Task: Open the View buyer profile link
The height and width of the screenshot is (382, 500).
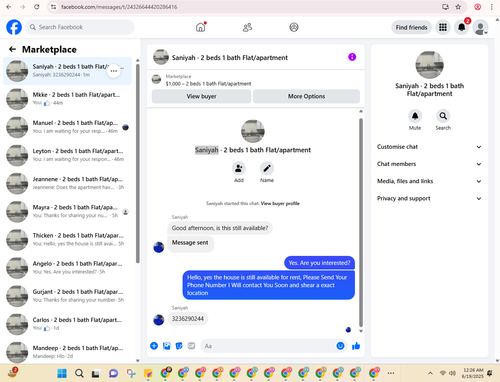Action: [x=280, y=203]
